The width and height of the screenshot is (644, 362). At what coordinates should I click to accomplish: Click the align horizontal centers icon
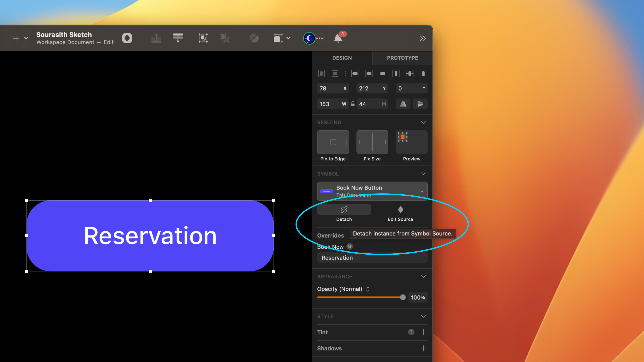[x=369, y=73]
